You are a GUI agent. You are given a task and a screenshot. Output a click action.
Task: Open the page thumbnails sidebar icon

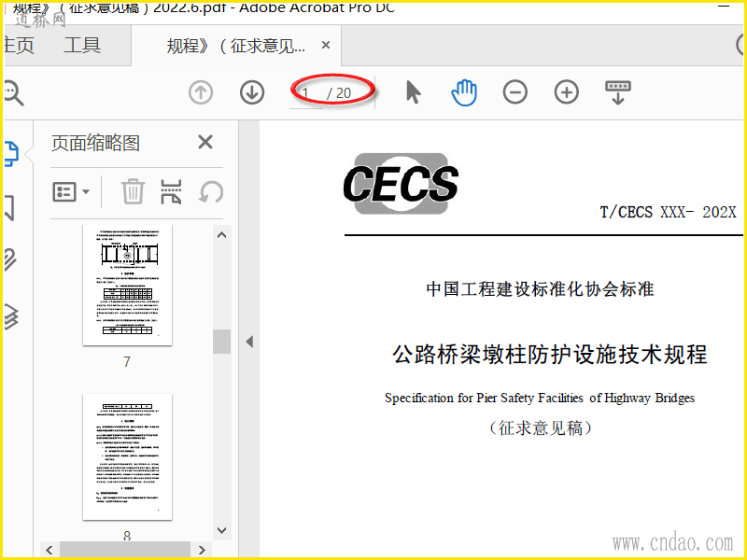tap(11, 154)
